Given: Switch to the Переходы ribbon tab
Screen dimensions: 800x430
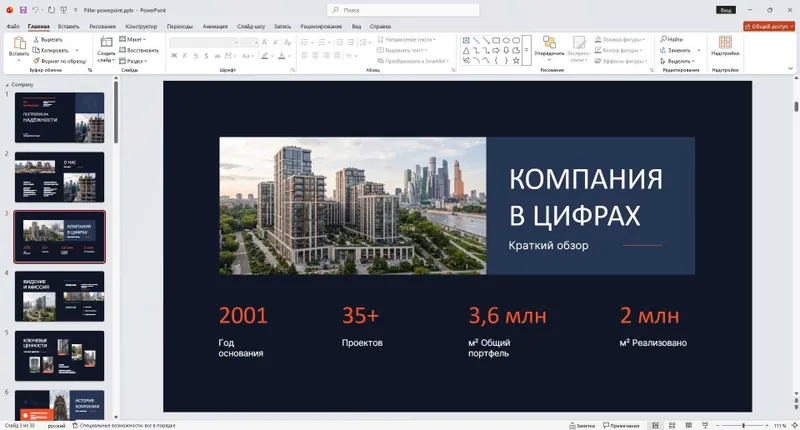Looking at the screenshot, I should (180, 26).
